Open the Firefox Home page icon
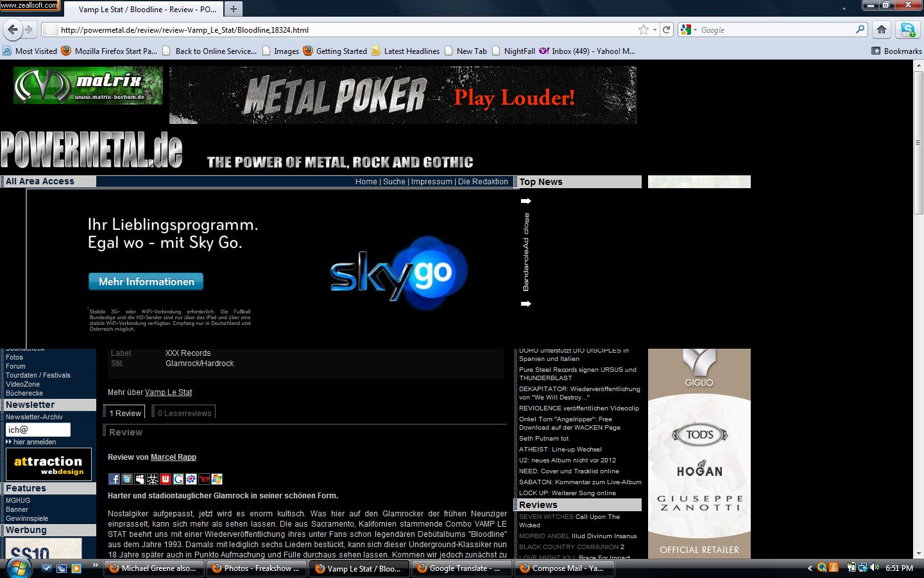This screenshot has width=924, height=578. 882,30
